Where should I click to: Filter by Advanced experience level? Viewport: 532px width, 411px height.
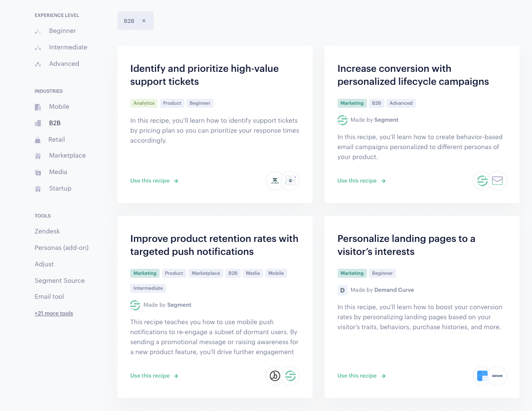(64, 63)
